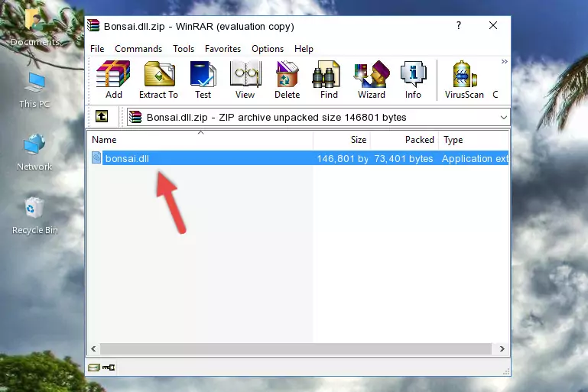Click the Delete toolbar icon
This screenshot has height=392, width=588.
[x=288, y=79]
